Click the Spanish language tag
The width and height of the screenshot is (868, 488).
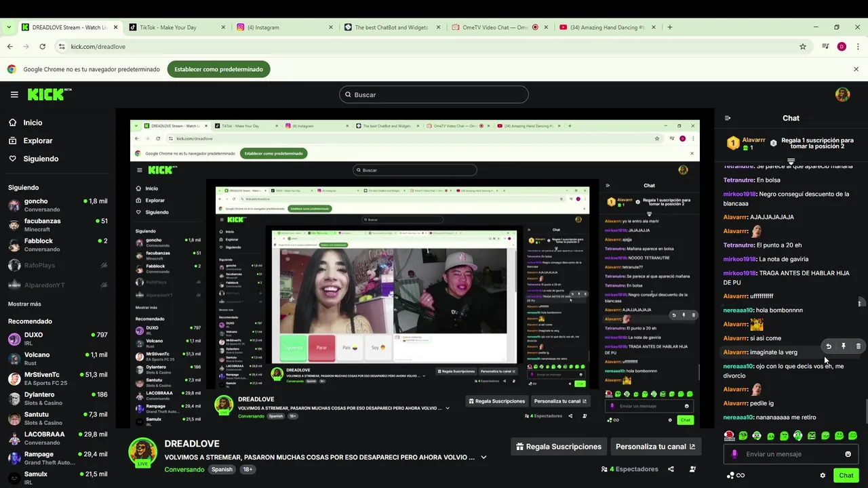point(221,470)
